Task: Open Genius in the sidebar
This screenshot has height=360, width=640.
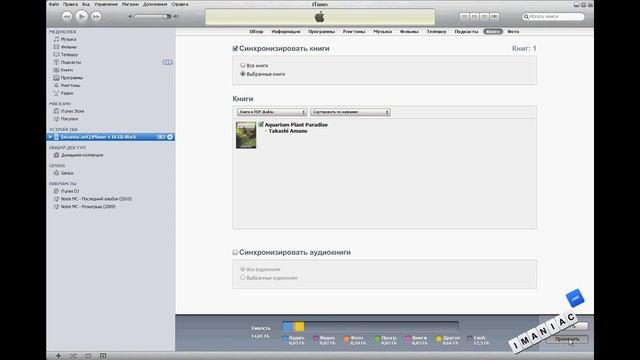Action: (67, 173)
